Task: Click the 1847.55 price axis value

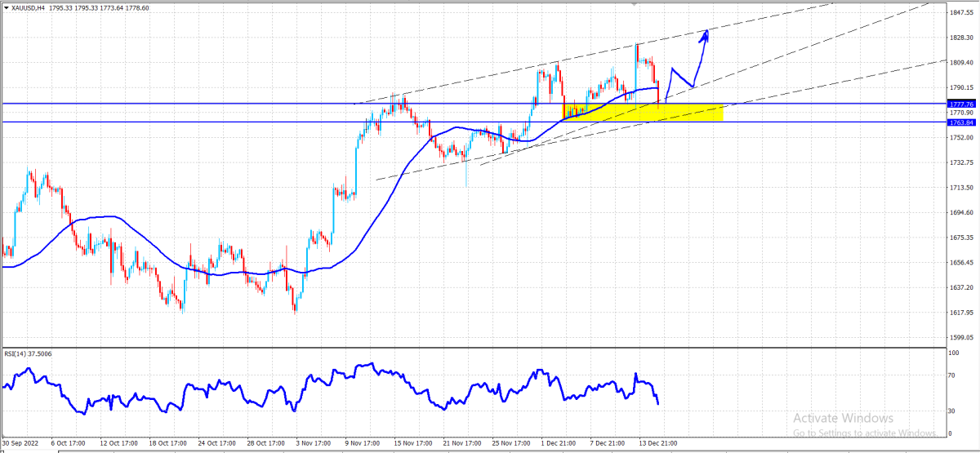Action: 961,12
